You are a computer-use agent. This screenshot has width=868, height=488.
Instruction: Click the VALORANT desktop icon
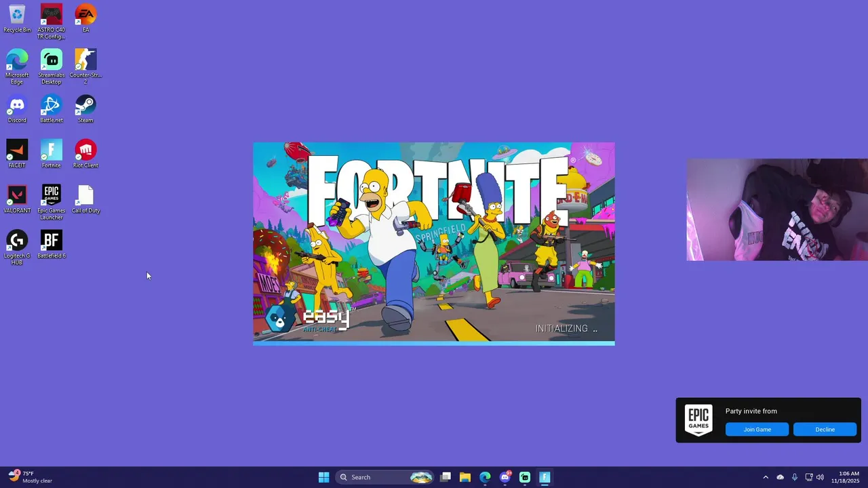[x=17, y=199]
